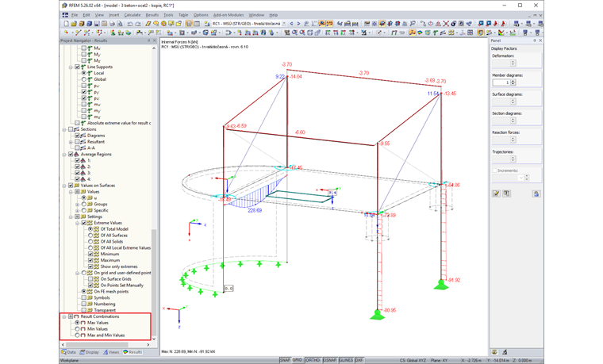The image size is (603, 364).
Task: Toggle SNAP in the status bar
Action: (x=285, y=360)
